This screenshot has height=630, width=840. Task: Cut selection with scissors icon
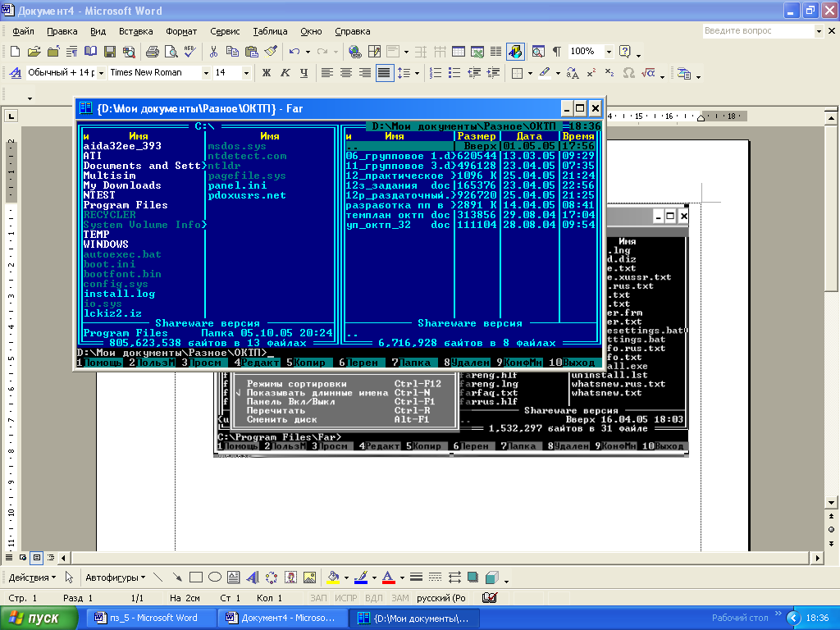pos(213,52)
